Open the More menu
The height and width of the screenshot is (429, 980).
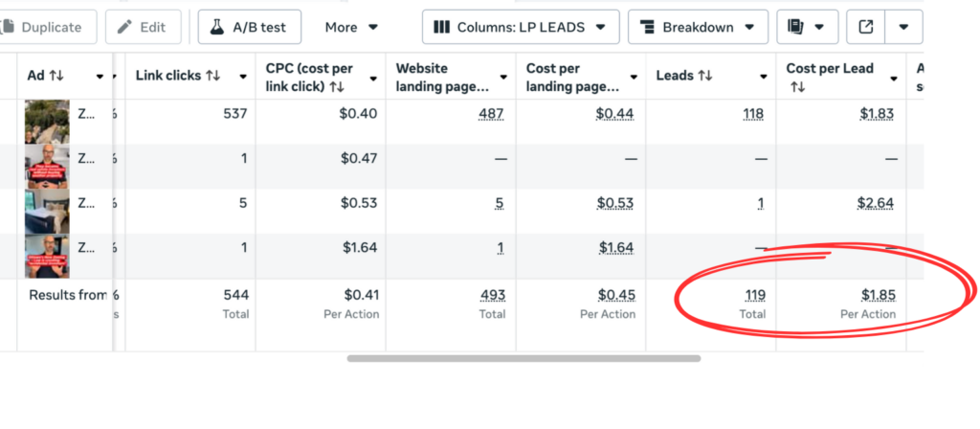coord(351,27)
